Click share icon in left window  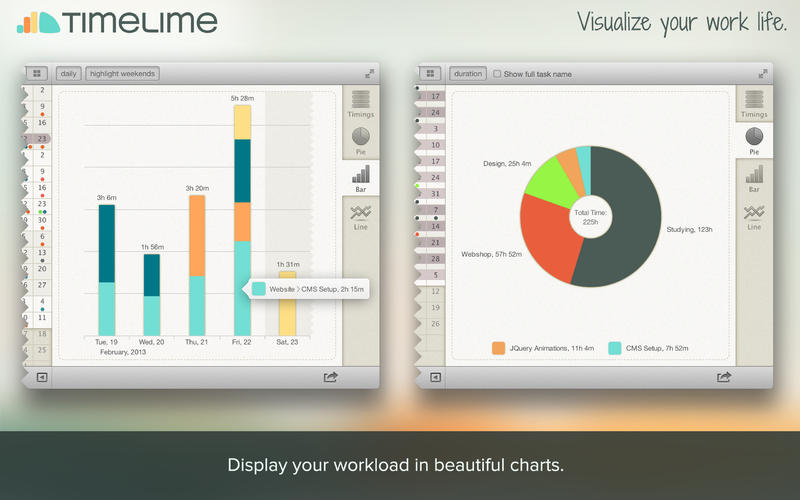coord(331,377)
